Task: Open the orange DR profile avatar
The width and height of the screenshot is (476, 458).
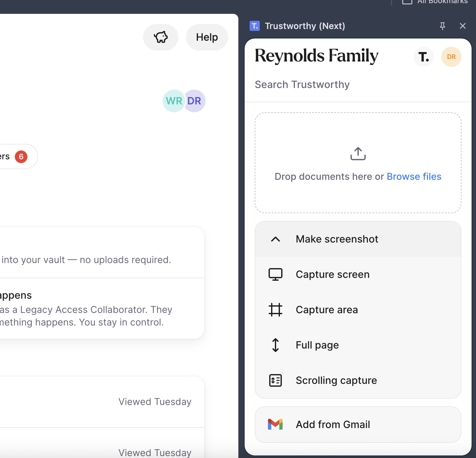Action: pos(451,57)
